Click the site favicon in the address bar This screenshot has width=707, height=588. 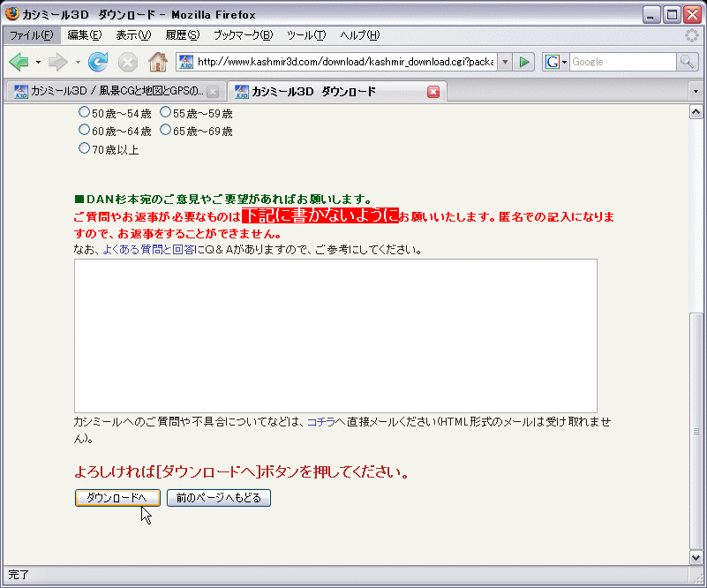[x=185, y=62]
